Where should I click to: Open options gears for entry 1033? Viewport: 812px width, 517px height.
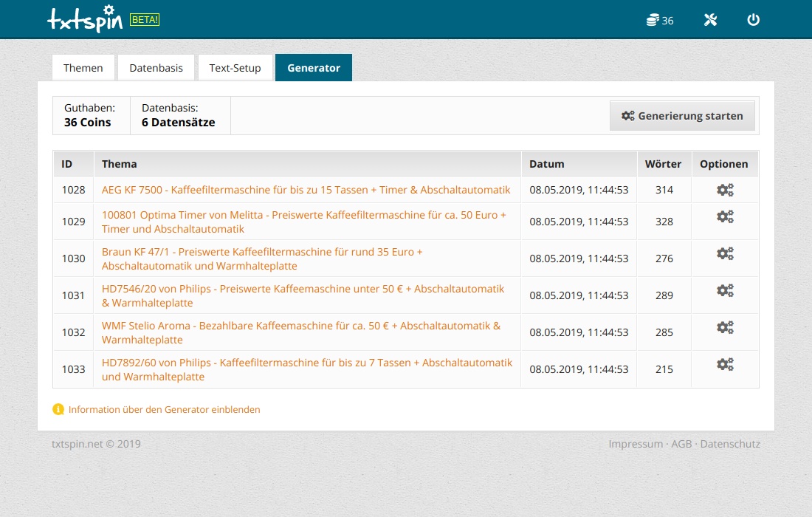725,364
